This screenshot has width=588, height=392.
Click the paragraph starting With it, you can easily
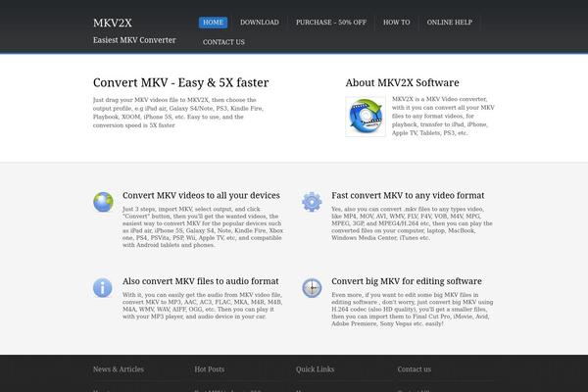(203, 306)
